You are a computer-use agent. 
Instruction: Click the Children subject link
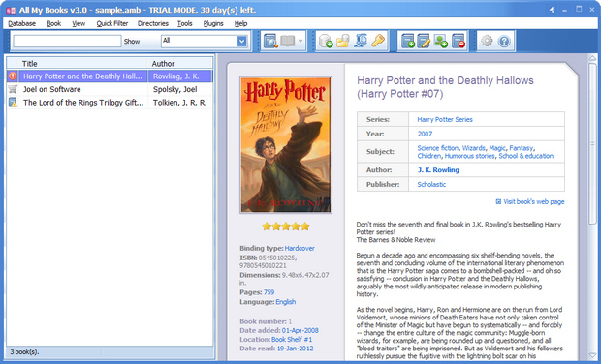[x=429, y=156]
